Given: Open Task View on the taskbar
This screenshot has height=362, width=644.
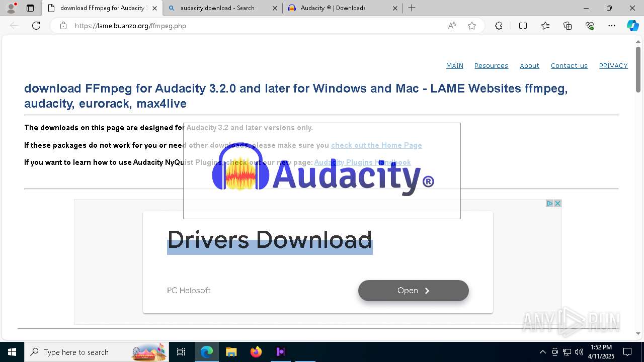Looking at the screenshot, I should [181, 352].
